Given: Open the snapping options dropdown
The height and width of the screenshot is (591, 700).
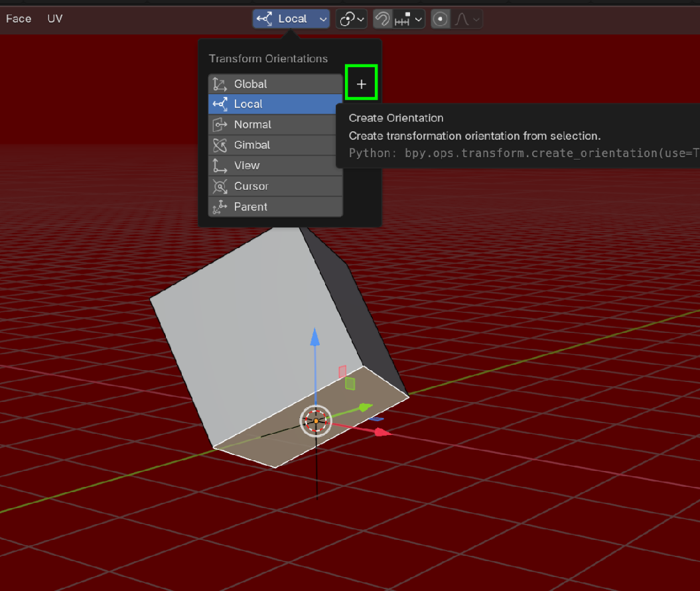Looking at the screenshot, I should [x=409, y=19].
